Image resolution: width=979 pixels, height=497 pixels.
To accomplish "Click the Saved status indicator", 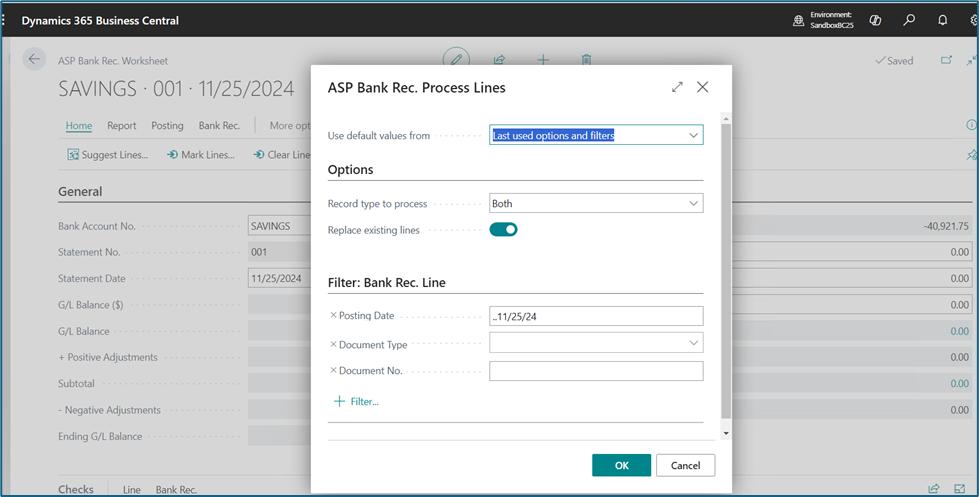I will pyautogui.click(x=894, y=61).
